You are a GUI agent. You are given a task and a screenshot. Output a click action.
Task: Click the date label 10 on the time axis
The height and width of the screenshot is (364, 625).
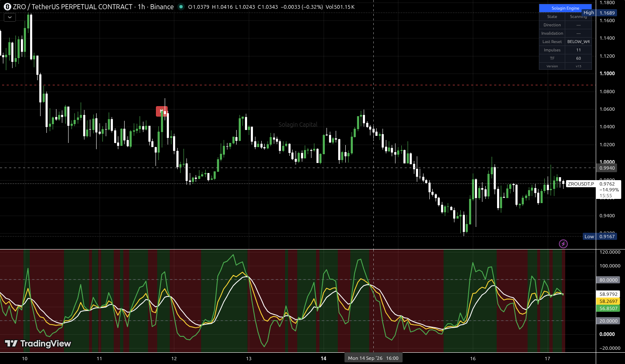pos(25,359)
